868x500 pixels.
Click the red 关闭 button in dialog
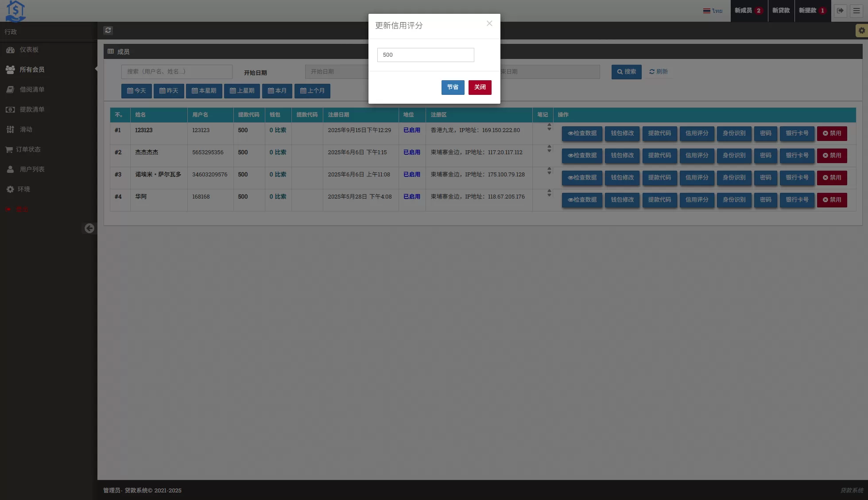480,87
